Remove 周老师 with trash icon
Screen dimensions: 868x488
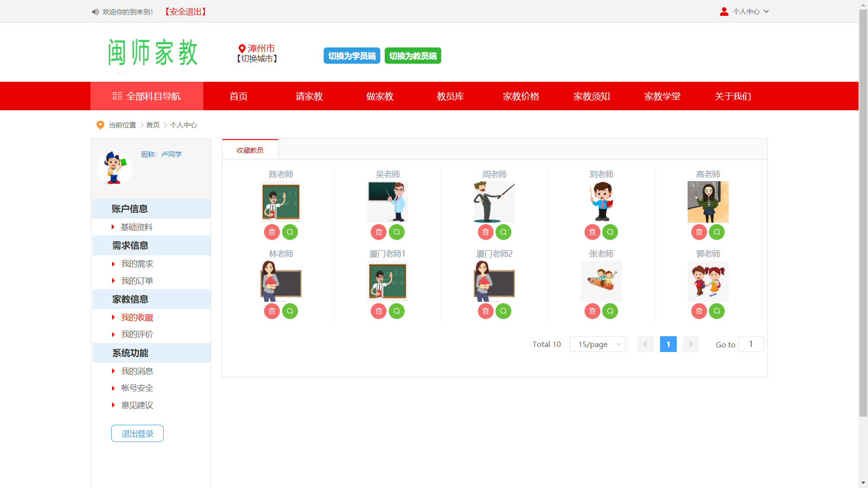pos(486,232)
